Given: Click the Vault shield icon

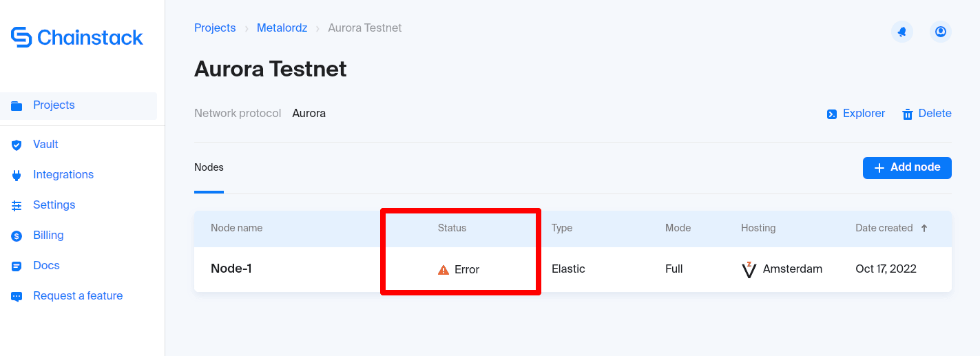Looking at the screenshot, I should coord(17,145).
